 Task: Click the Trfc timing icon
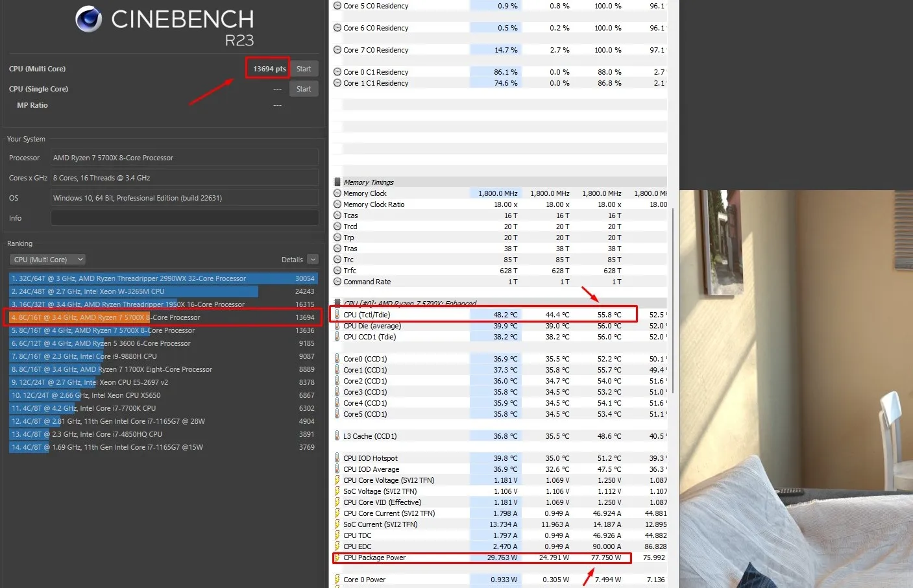(337, 271)
